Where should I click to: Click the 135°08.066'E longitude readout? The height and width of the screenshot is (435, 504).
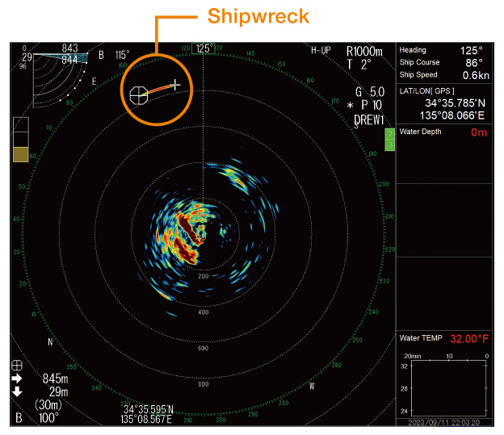point(452,115)
